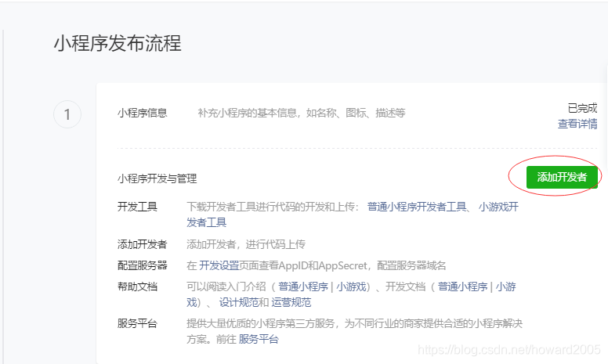Open 小游戏 link under 开发文档

[x=505, y=287]
